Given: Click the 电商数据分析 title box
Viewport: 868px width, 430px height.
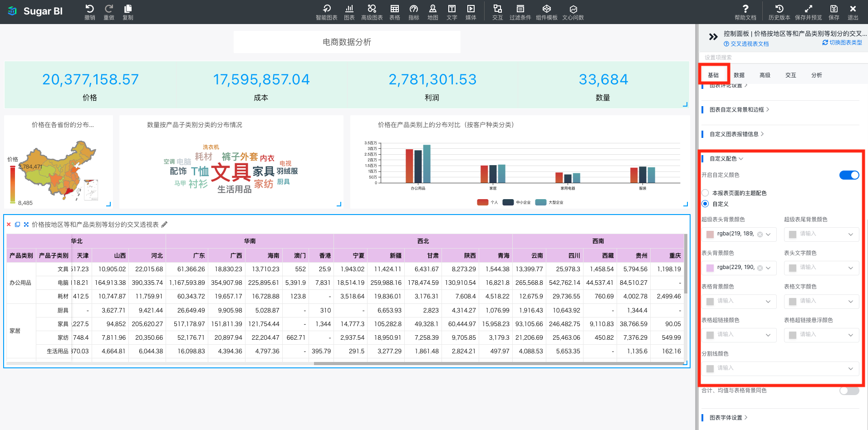Looking at the screenshot, I should [347, 42].
